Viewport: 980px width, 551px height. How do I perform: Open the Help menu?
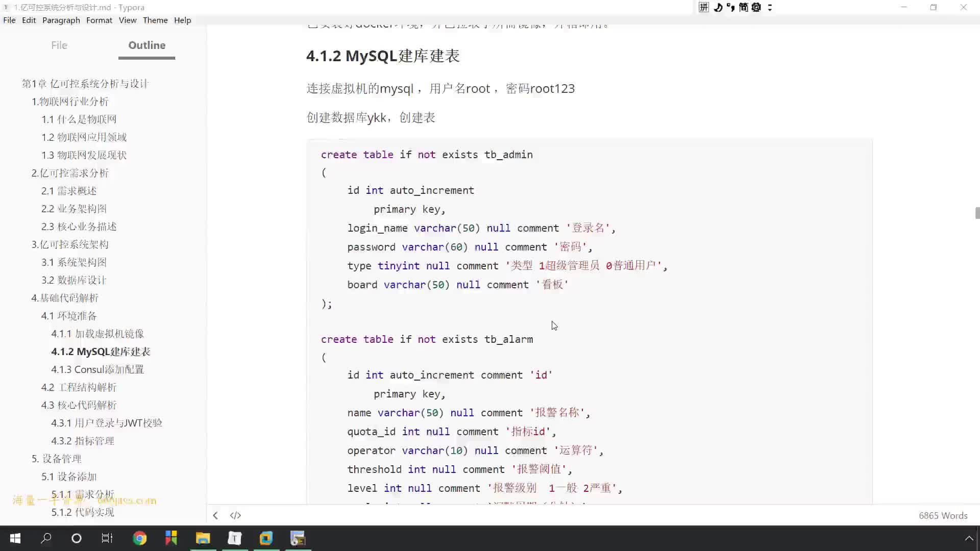tap(182, 20)
